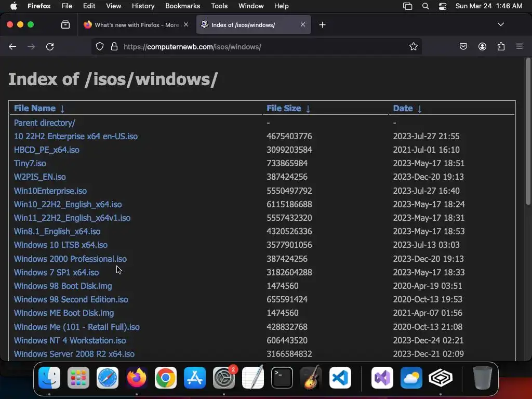Click the URL address bar
This screenshot has width=532, height=399.
(256, 46)
